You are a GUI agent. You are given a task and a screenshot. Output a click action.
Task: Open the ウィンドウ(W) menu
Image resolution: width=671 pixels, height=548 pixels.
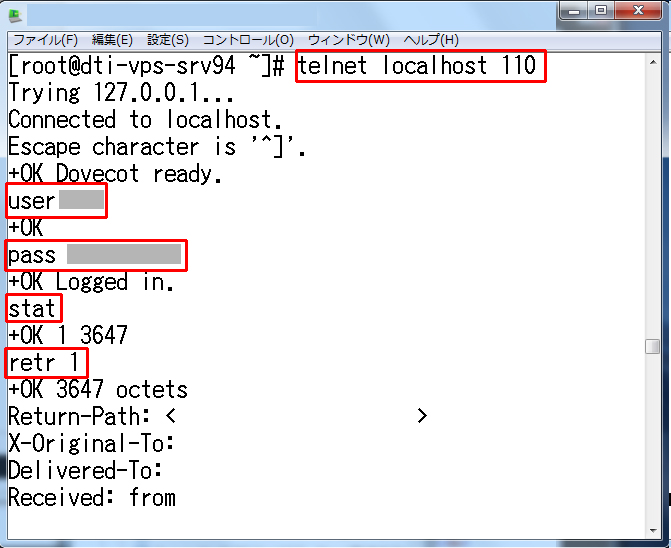(x=348, y=40)
